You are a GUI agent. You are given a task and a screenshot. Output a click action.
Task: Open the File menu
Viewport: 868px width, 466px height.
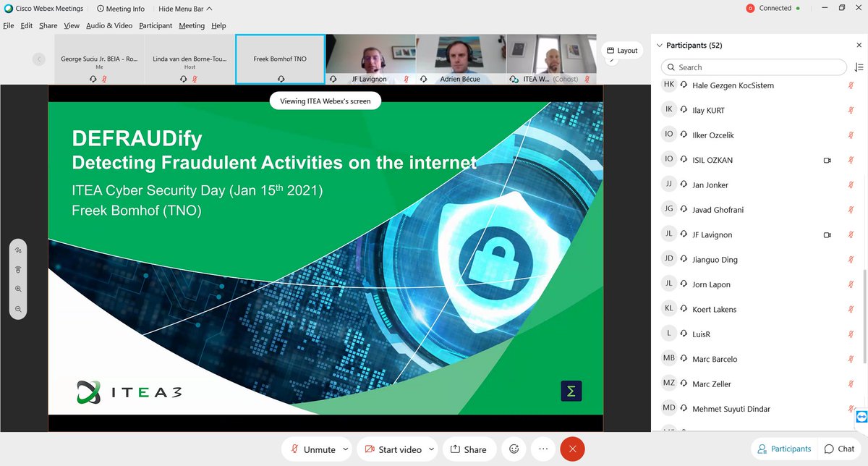click(9, 25)
